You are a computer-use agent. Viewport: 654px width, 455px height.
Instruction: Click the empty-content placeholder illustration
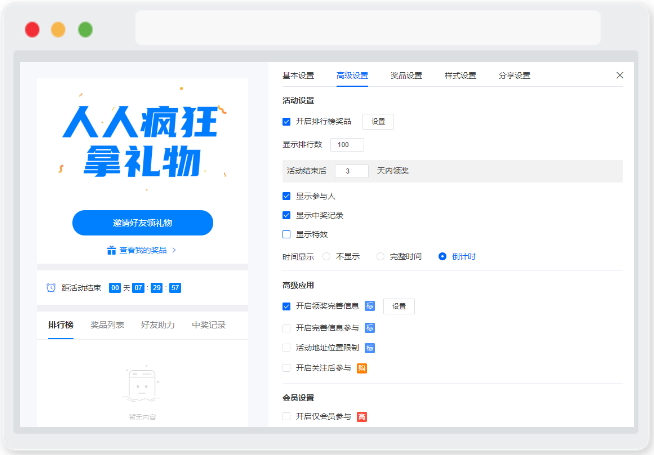coord(142,385)
